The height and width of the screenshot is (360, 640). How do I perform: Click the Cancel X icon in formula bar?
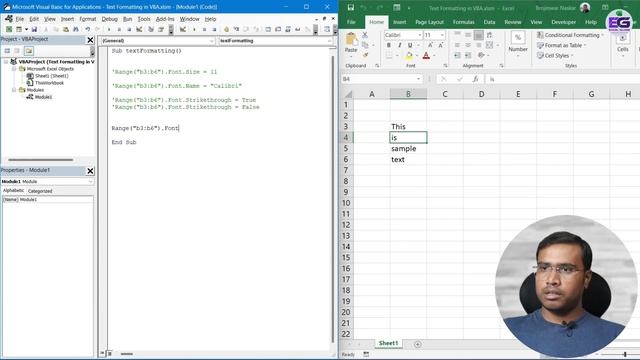coord(444,79)
